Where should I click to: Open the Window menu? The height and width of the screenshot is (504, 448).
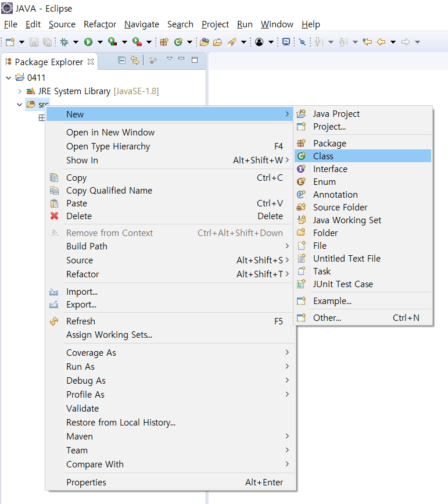coord(277,24)
